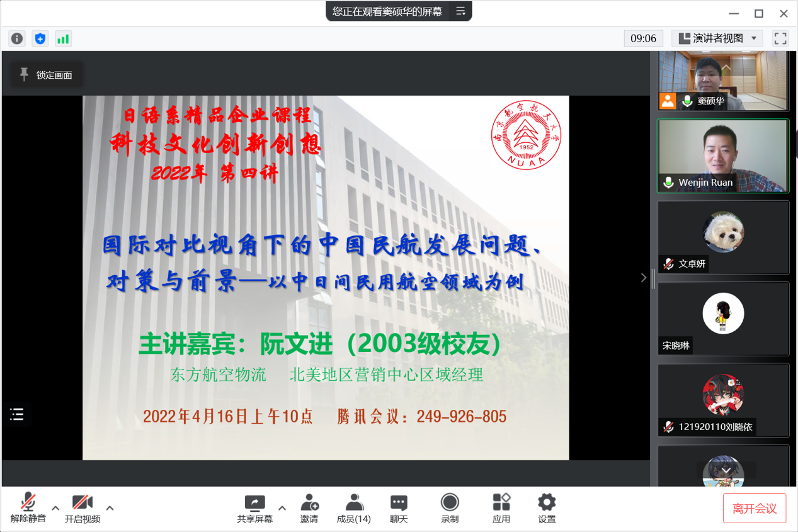Expand video options arrow beside camera
This screenshot has height=532, width=798.
[110, 507]
